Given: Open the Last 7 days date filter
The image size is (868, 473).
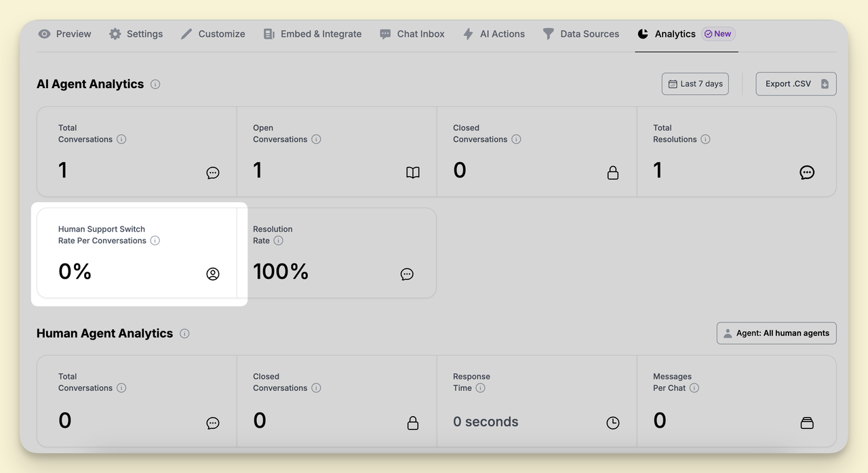Looking at the screenshot, I should tap(695, 84).
